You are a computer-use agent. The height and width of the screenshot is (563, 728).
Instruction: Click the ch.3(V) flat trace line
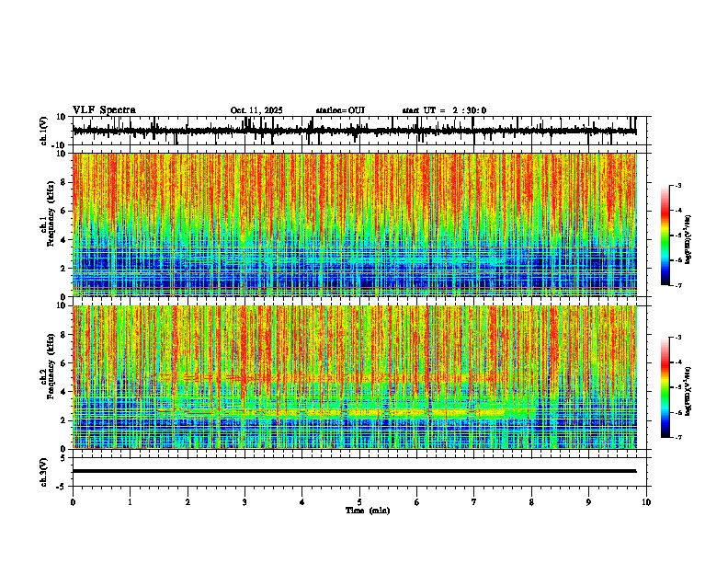coord(355,471)
